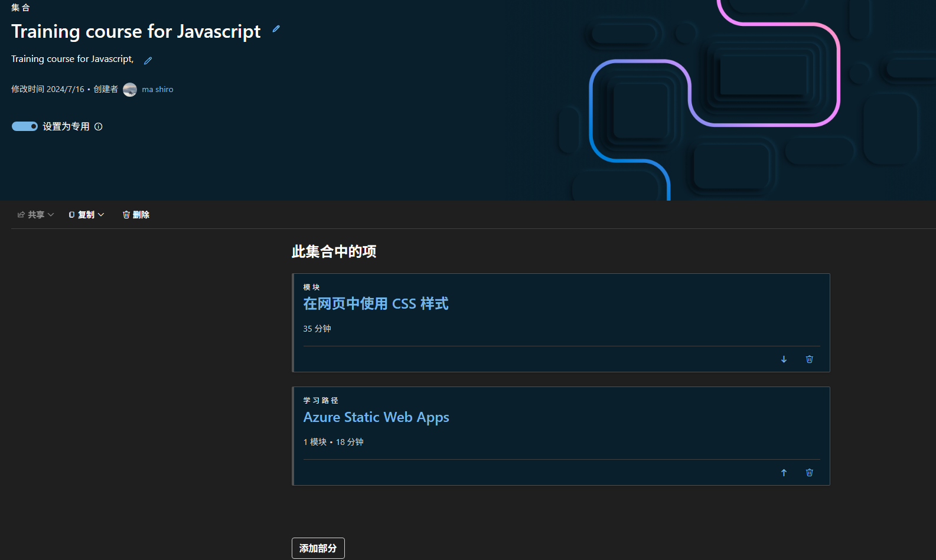Click the 删除 delete collection button
The height and width of the screenshot is (560, 936).
click(136, 215)
